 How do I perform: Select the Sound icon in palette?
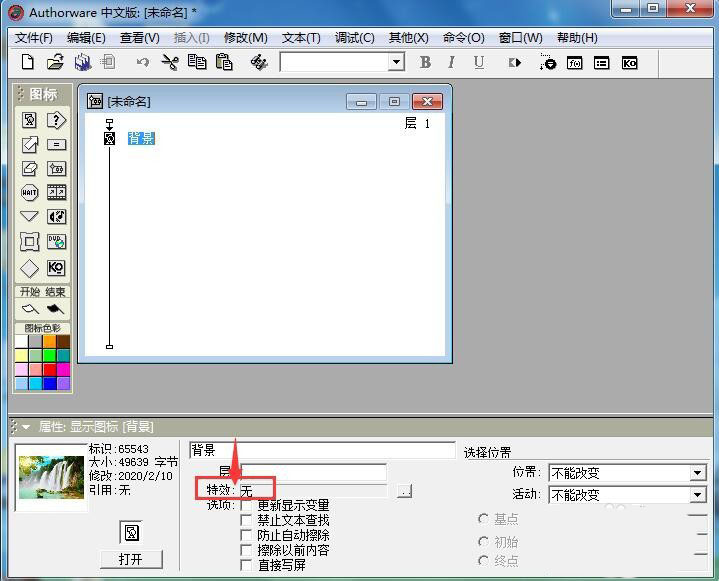pyautogui.click(x=56, y=216)
